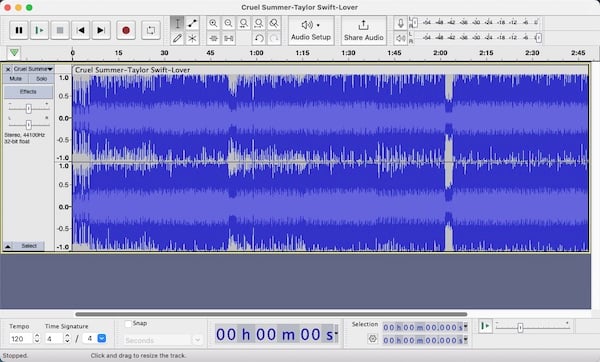Click the speaker playback meter icon
The image size is (600, 362).
pyautogui.click(x=400, y=38)
